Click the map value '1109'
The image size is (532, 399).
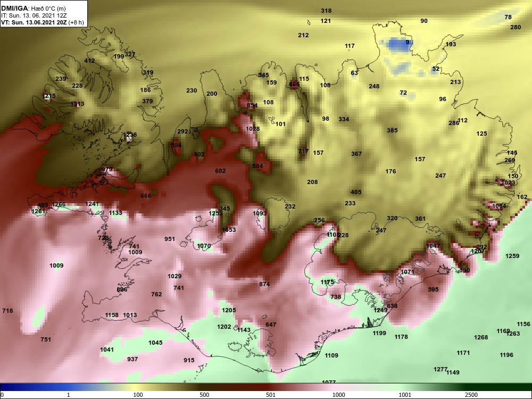(x=331, y=355)
